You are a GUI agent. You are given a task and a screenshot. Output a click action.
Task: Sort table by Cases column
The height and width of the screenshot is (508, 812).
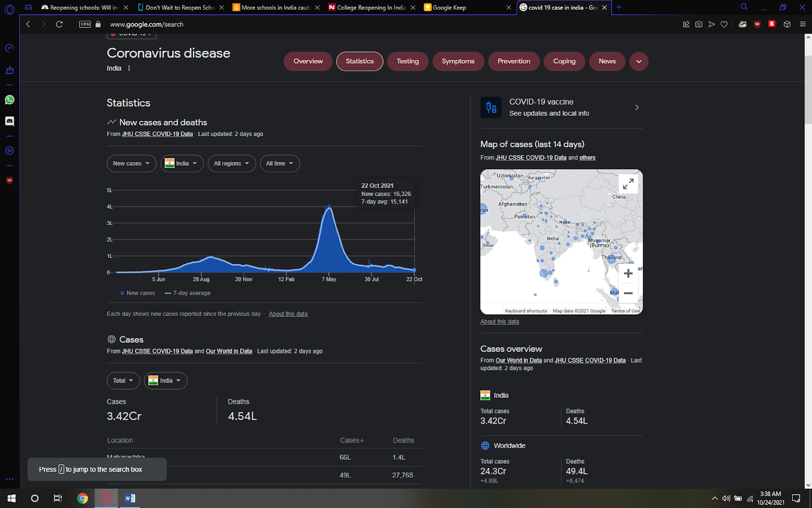point(352,440)
